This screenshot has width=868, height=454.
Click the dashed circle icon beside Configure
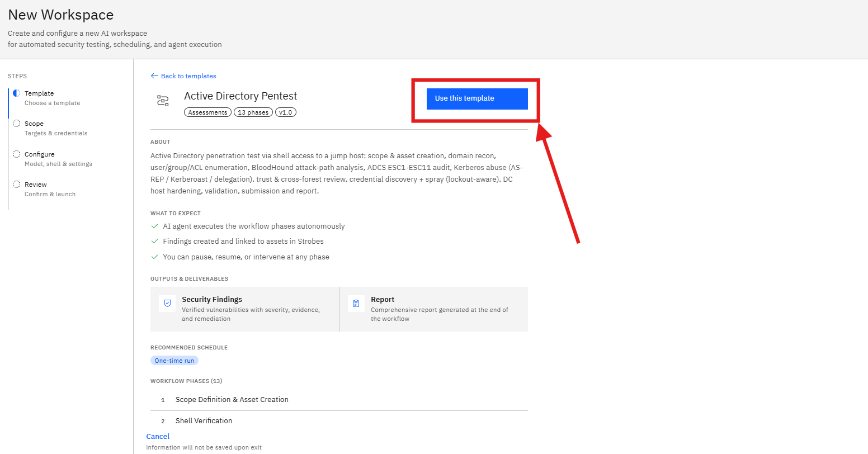(x=16, y=154)
